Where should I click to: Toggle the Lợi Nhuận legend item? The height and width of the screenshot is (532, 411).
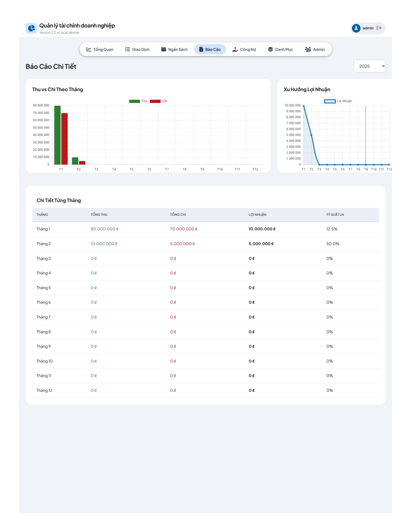tap(338, 101)
